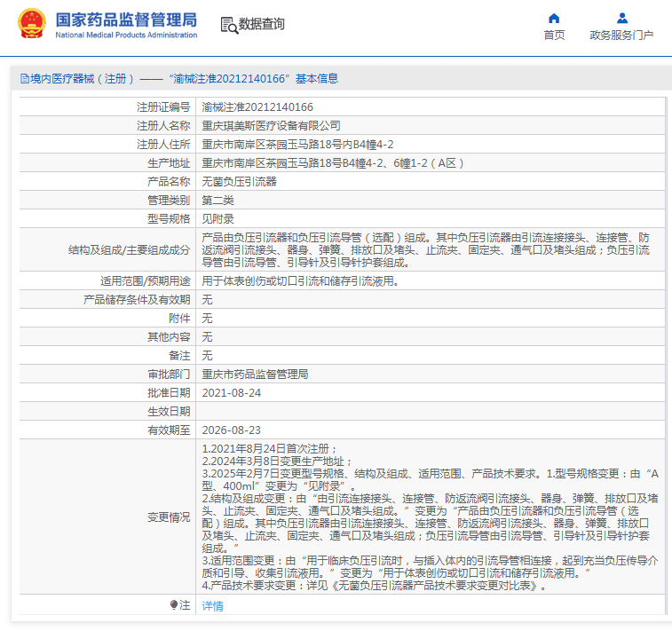The image size is (672, 631).
Task: Click the 政务服务门户 user icon
Action: click(622, 19)
